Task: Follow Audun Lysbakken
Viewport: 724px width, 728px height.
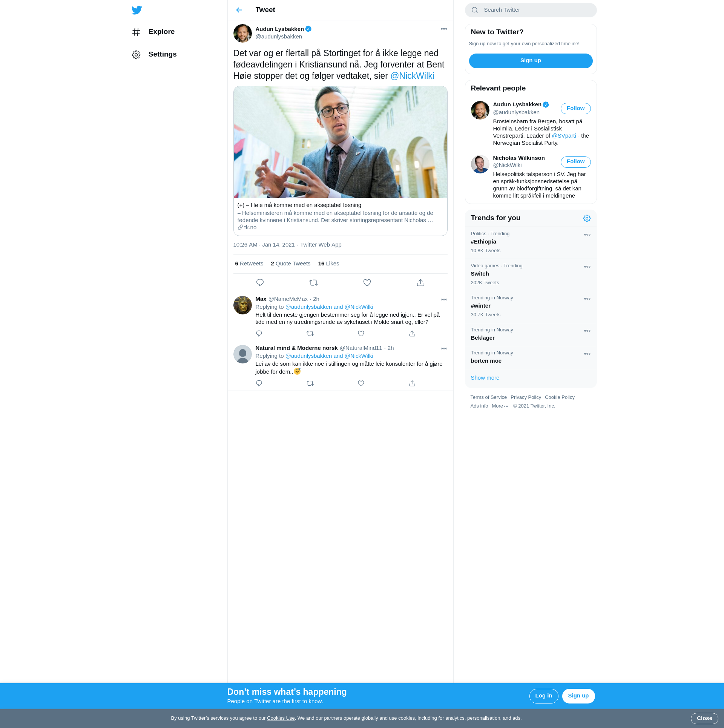Action: pyautogui.click(x=575, y=109)
